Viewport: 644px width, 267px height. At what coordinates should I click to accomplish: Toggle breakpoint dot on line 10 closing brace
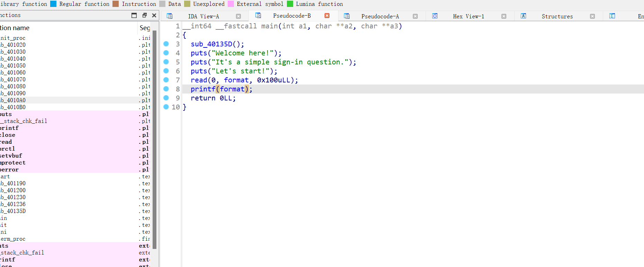tap(166, 107)
